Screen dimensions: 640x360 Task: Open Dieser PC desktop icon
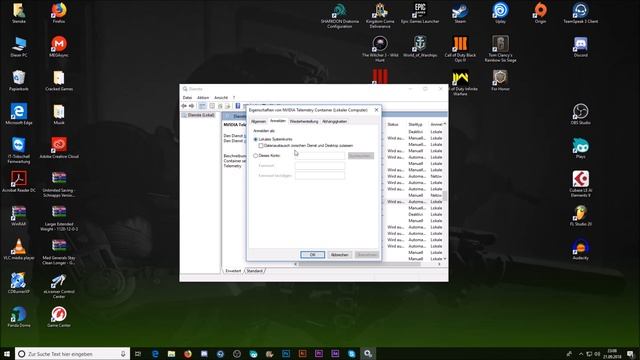tap(19, 47)
